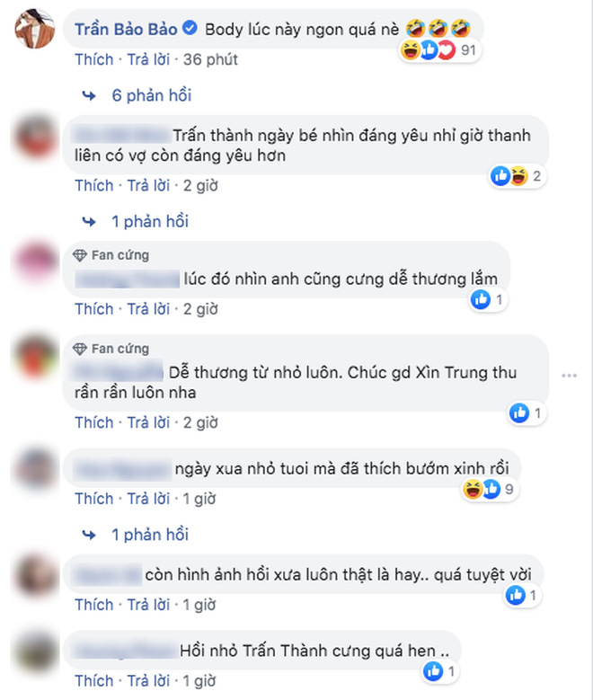
Task: Like Trần Bảo Bảo's comment using Thích
Action: click(93, 59)
